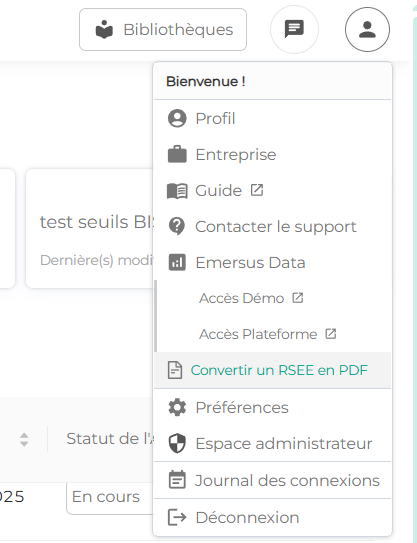Screen dimensions: 417x543
Task: Open the chat messages icon button
Action: coord(294,29)
